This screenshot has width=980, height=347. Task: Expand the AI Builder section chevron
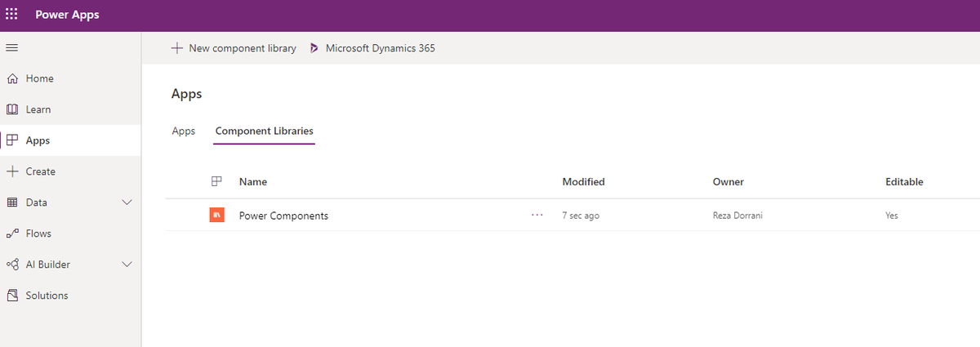[127, 265]
